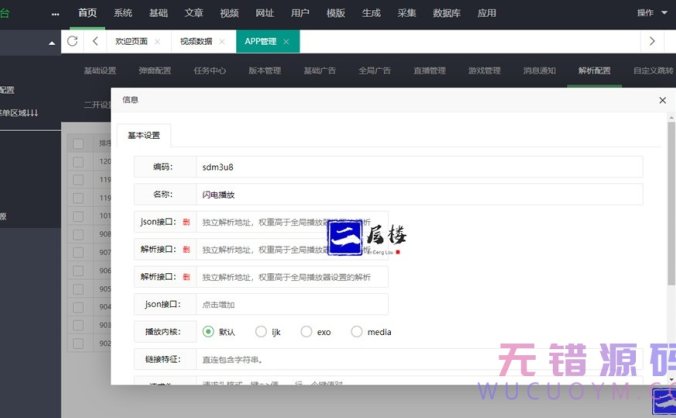The image size is (676, 418).
Task: Open the 采集 top menu
Action: coord(407,13)
